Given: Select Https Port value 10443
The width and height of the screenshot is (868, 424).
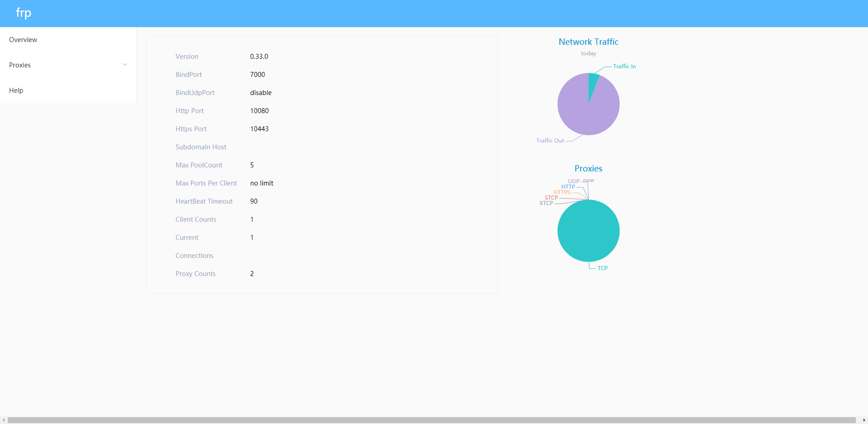Looking at the screenshot, I should 259,129.
